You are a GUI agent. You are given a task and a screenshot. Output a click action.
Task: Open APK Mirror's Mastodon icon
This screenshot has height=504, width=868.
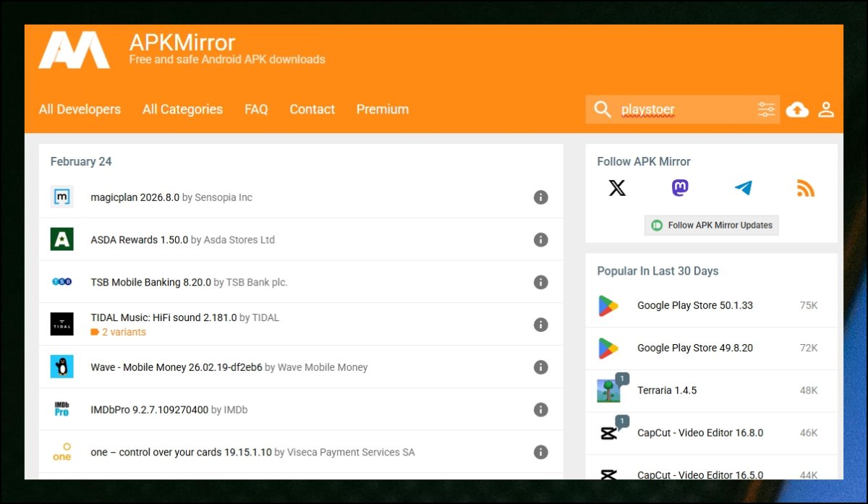[680, 189]
